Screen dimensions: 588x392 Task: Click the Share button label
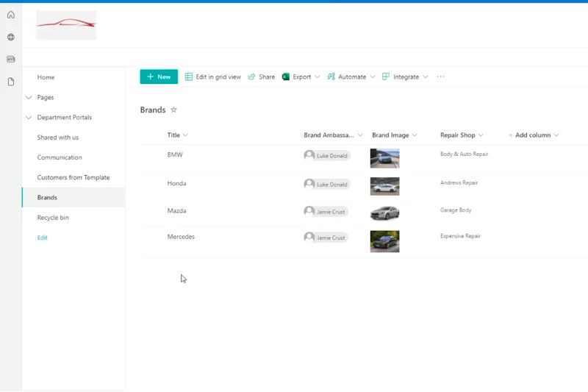pyautogui.click(x=267, y=76)
